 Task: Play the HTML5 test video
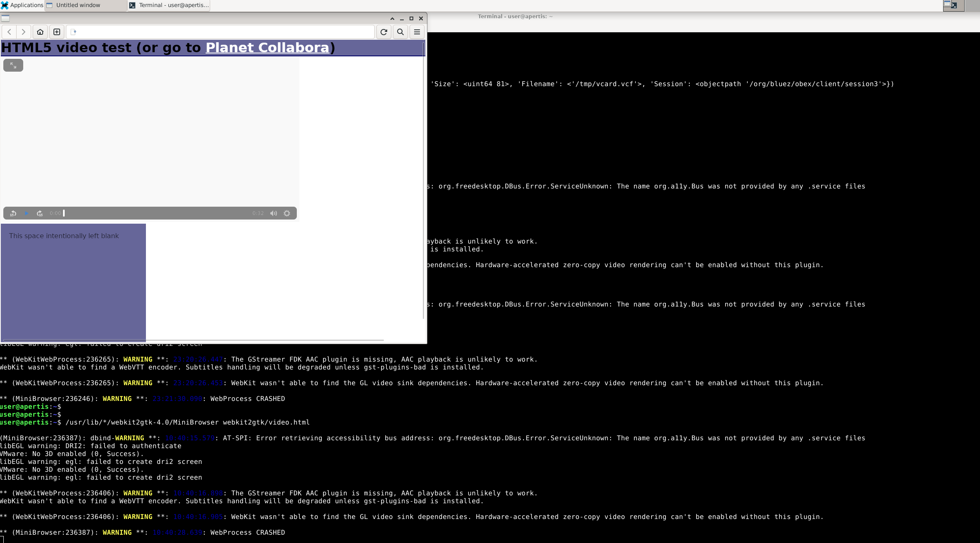27,213
